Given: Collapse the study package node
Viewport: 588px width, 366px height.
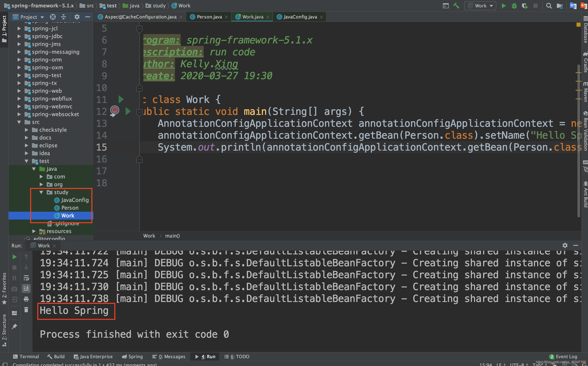Looking at the screenshot, I should [41, 192].
